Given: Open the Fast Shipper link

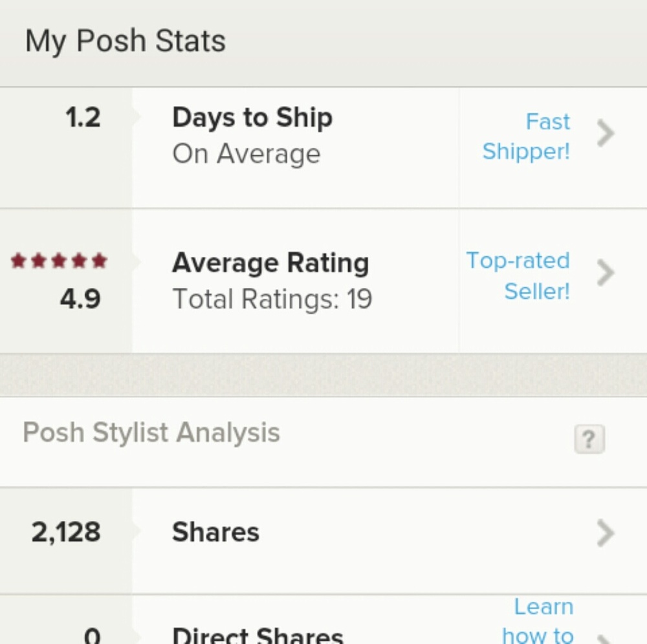Looking at the screenshot, I should click(526, 136).
